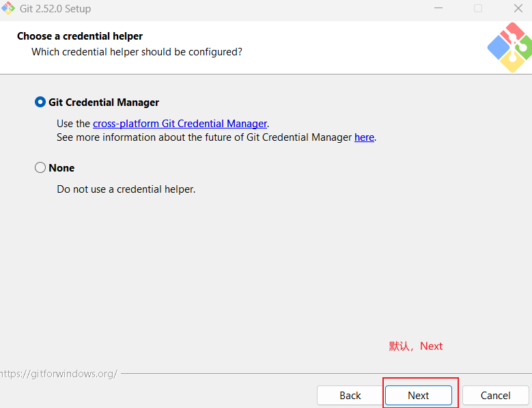Click the Git icon in the title bar
The height and width of the screenshot is (408, 532).
[8, 9]
